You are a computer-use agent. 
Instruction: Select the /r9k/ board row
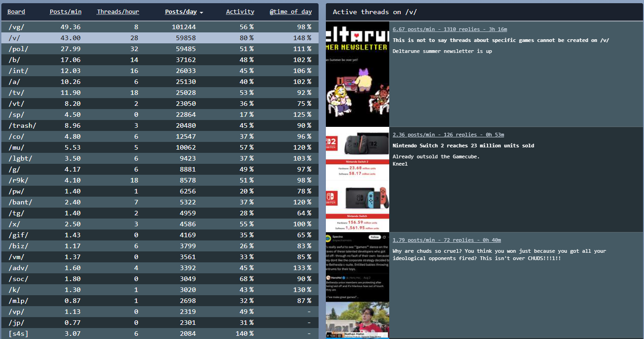(x=160, y=180)
